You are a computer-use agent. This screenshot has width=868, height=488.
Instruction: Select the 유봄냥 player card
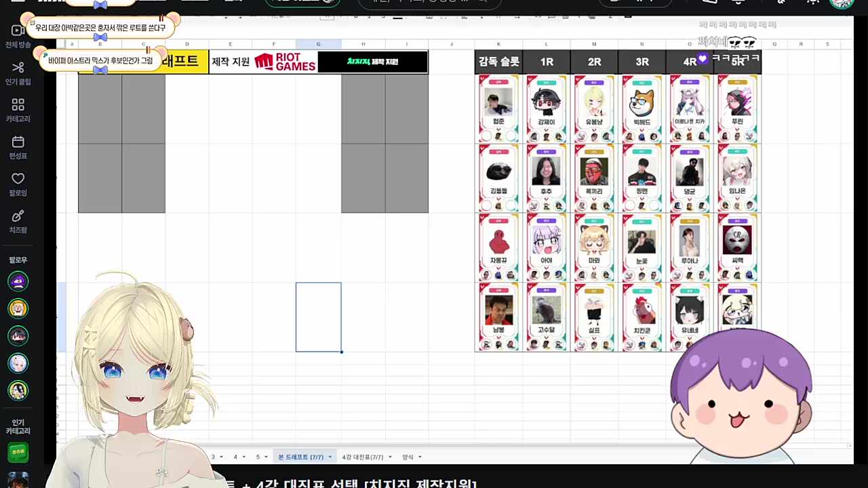point(594,108)
